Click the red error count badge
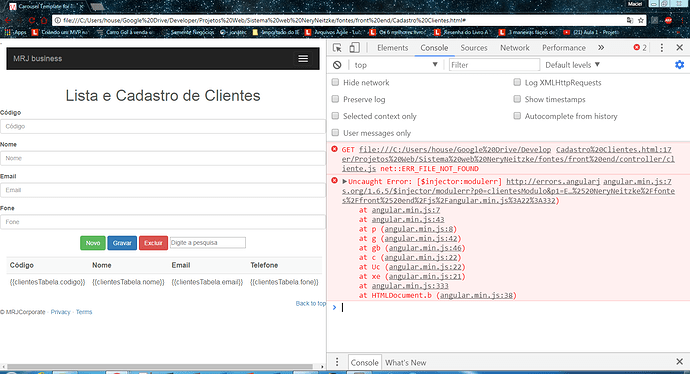Viewport: 690px width, 374px height. [640, 48]
